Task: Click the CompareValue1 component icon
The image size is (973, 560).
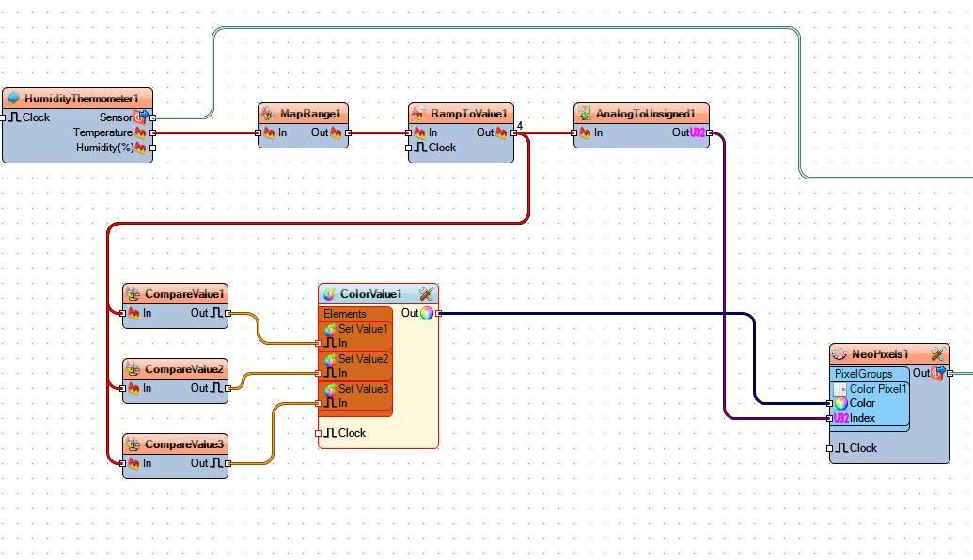Action: [133, 294]
